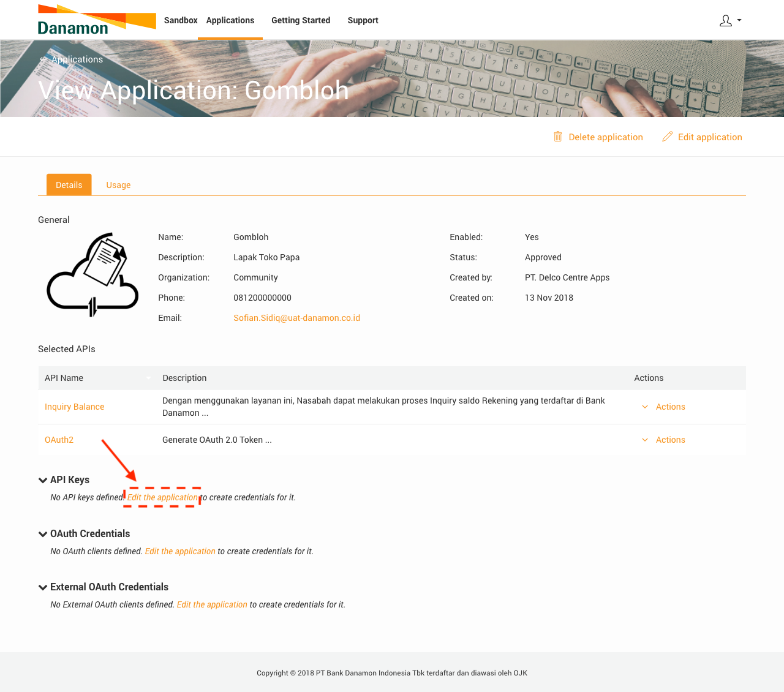This screenshot has height=692, width=784.
Task: Click the Inquiry Balance description text
Action: click(x=383, y=407)
